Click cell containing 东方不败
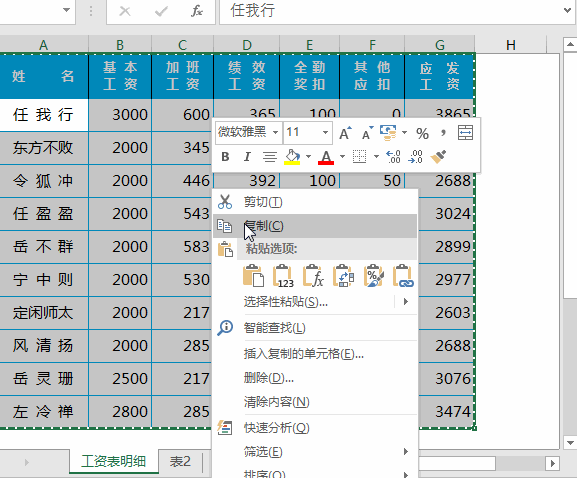The width and height of the screenshot is (577, 478). click(44, 148)
